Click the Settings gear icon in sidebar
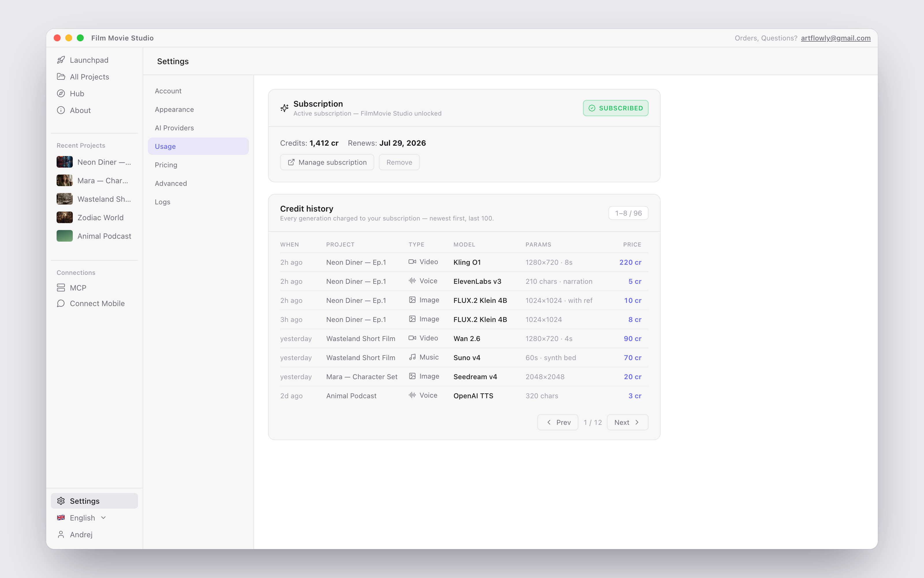This screenshot has height=578, width=924. tap(61, 501)
